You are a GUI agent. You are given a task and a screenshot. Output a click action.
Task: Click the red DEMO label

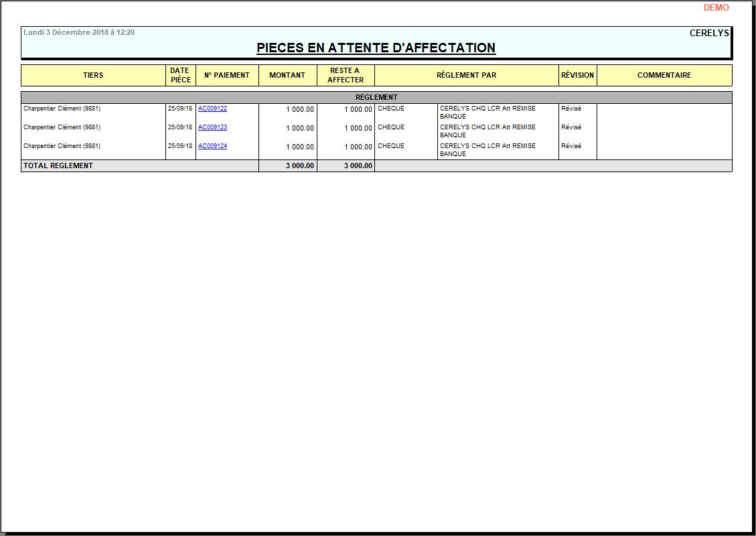tap(716, 8)
